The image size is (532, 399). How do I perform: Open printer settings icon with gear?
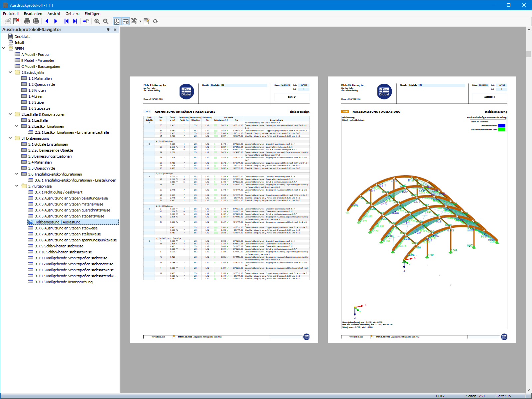pyautogui.click(x=36, y=21)
